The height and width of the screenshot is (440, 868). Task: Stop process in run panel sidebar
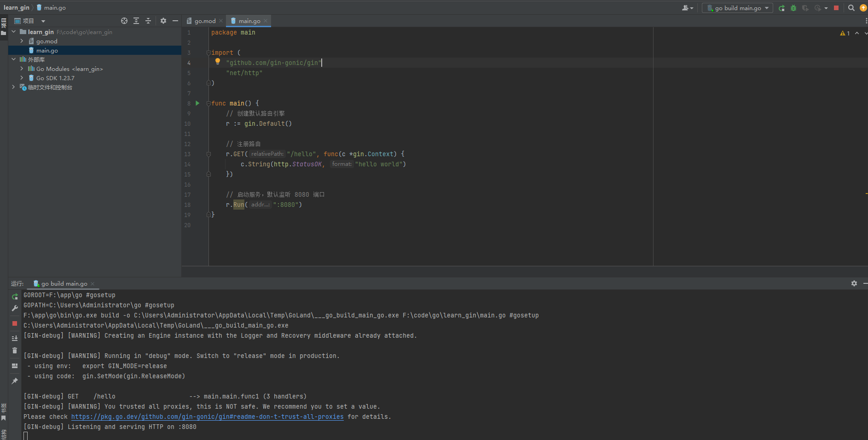point(15,323)
